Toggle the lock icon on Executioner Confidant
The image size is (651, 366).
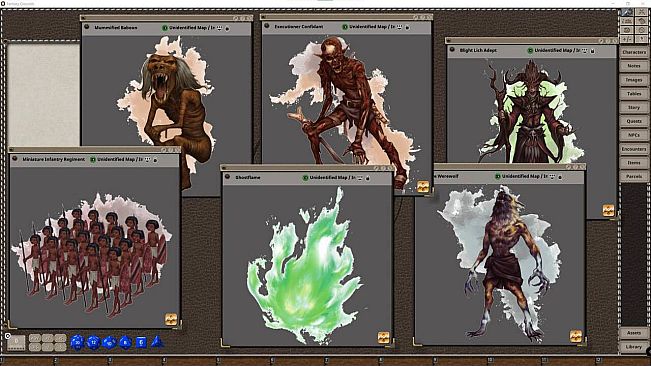pyautogui.click(x=407, y=27)
